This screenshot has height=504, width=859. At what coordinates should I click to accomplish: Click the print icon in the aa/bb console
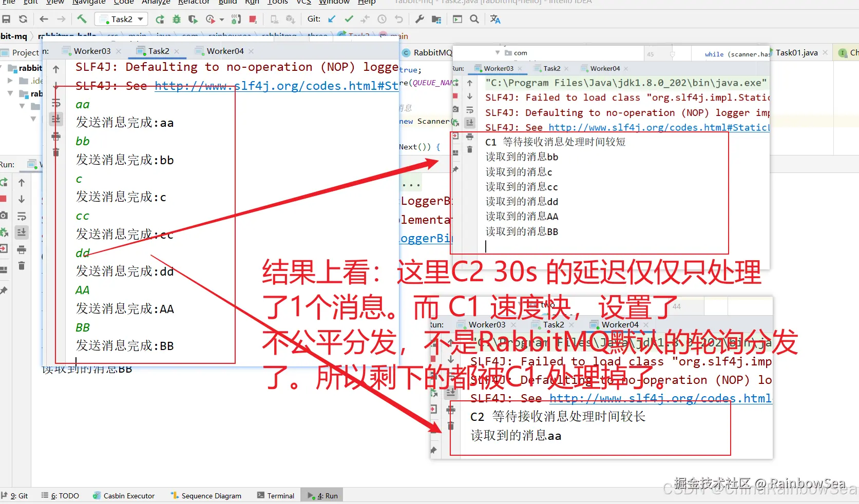point(56,137)
